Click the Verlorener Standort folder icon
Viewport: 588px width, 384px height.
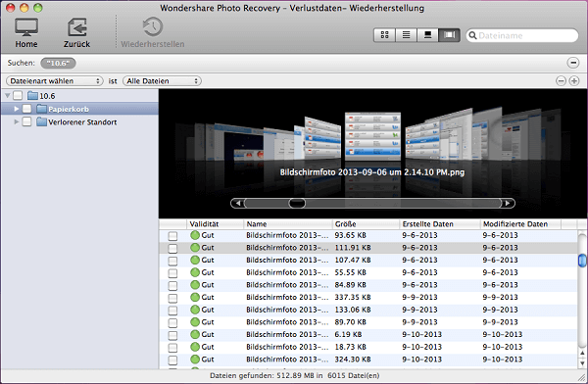(x=41, y=121)
